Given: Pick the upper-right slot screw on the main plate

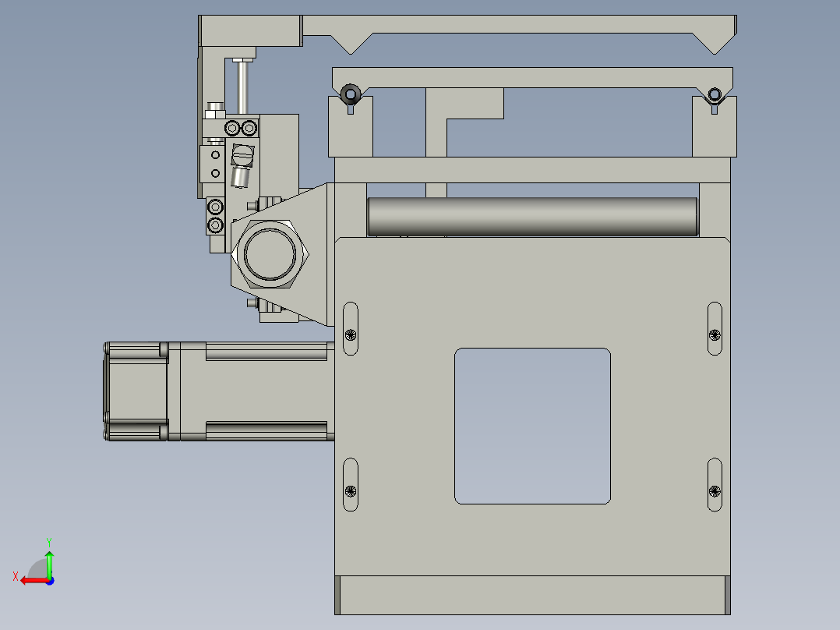Looking at the screenshot, I should point(715,335).
